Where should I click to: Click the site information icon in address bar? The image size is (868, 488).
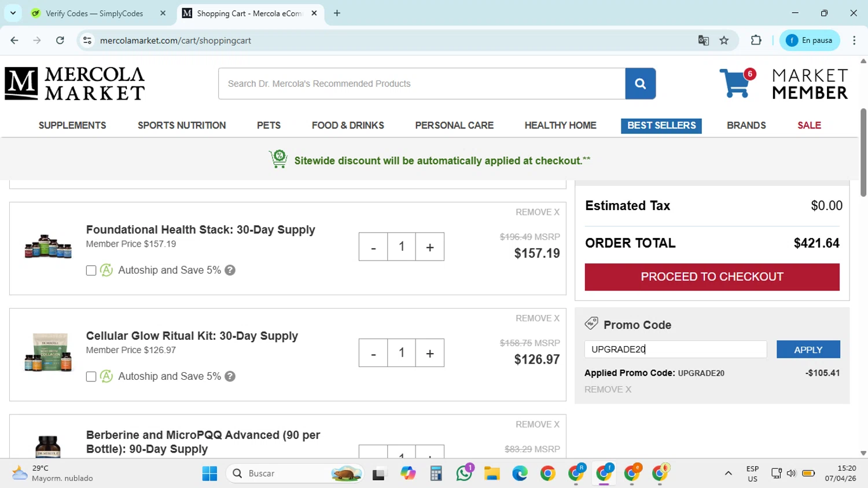click(x=87, y=41)
